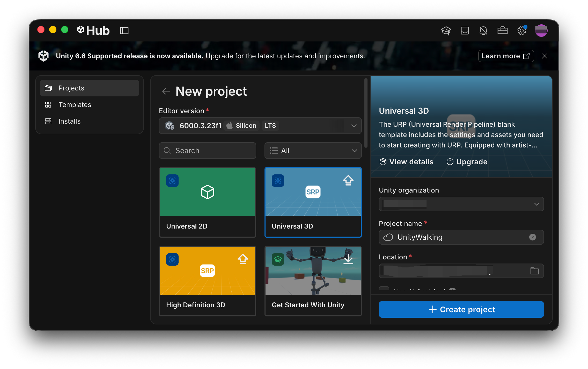Go back using the arrow beside New project
Viewport: 588px width, 369px height.
click(166, 91)
